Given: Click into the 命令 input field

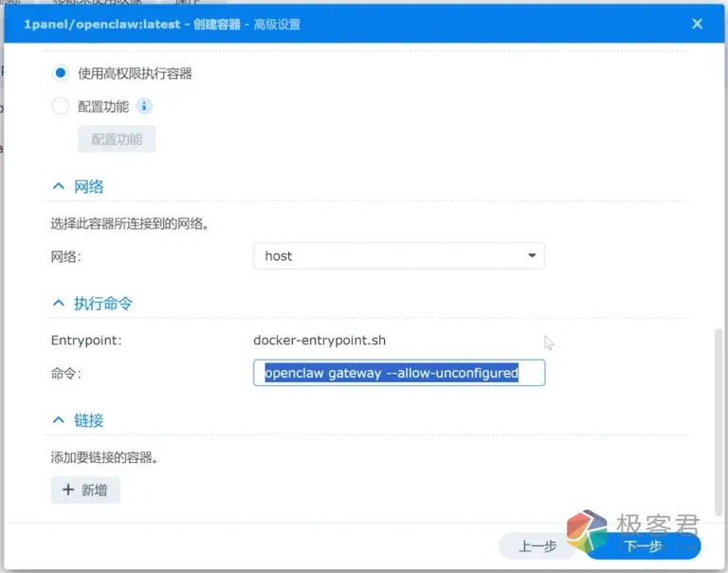Looking at the screenshot, I should (x=398, y=373).
